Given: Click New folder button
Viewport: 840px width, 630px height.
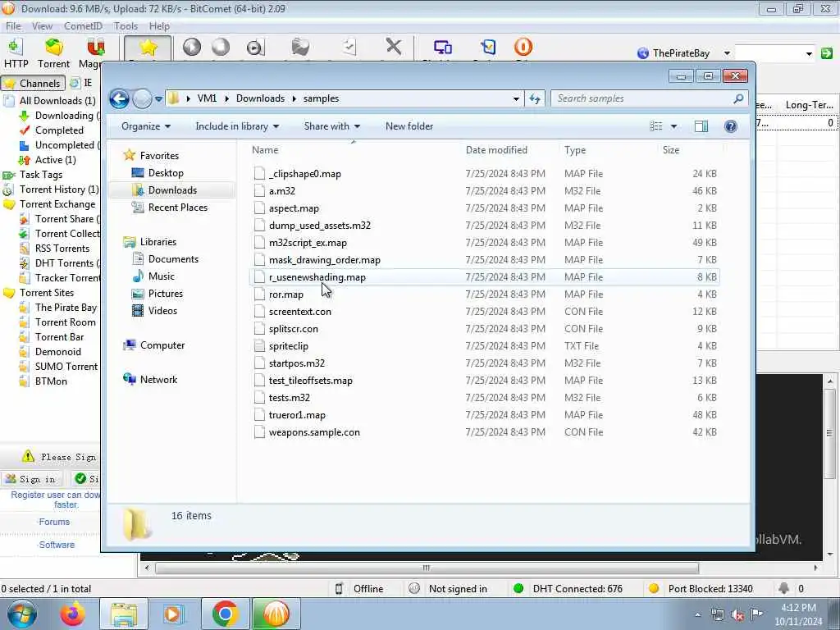Looking at the screenshot, I should pyautogui.click(x=409, y=126).
